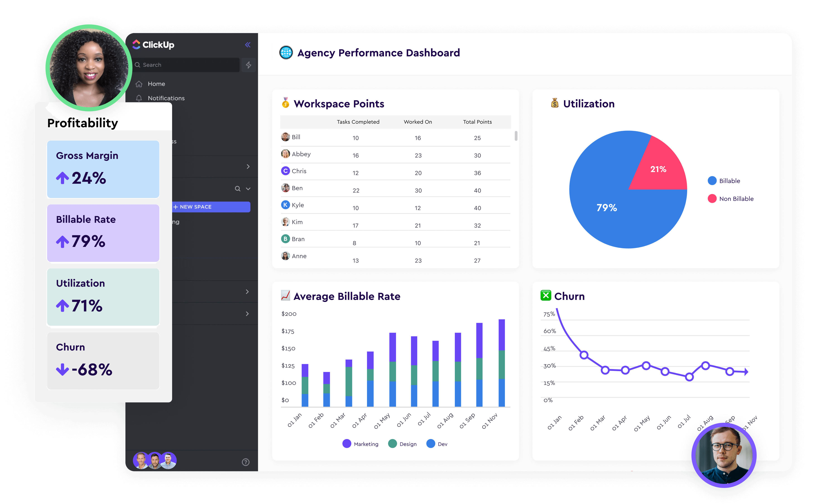The image size is (830, 504).
Task: Click the lowest Churn point near Jul
Action: pos(689,377)
